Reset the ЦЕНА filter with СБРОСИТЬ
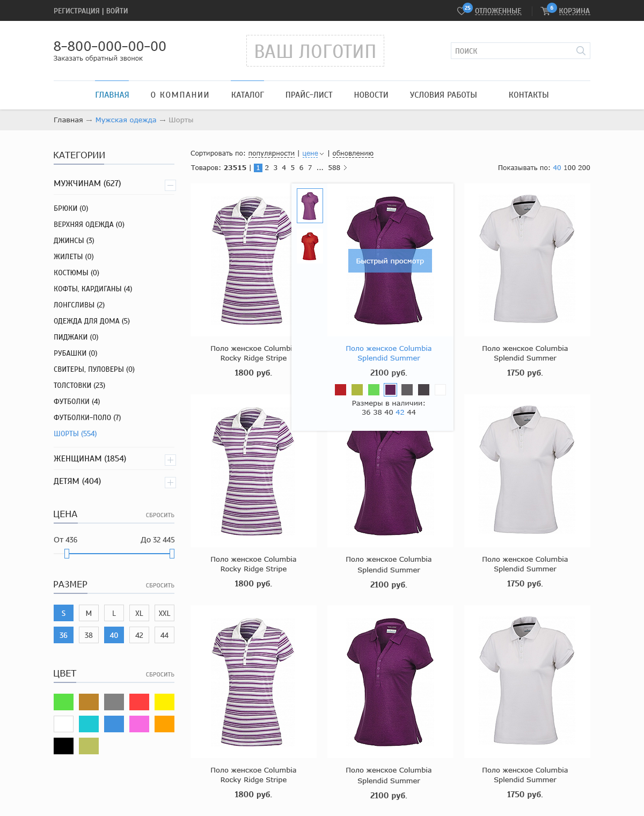The height and width of the screenshot is (816, 644). click(160, 515)
